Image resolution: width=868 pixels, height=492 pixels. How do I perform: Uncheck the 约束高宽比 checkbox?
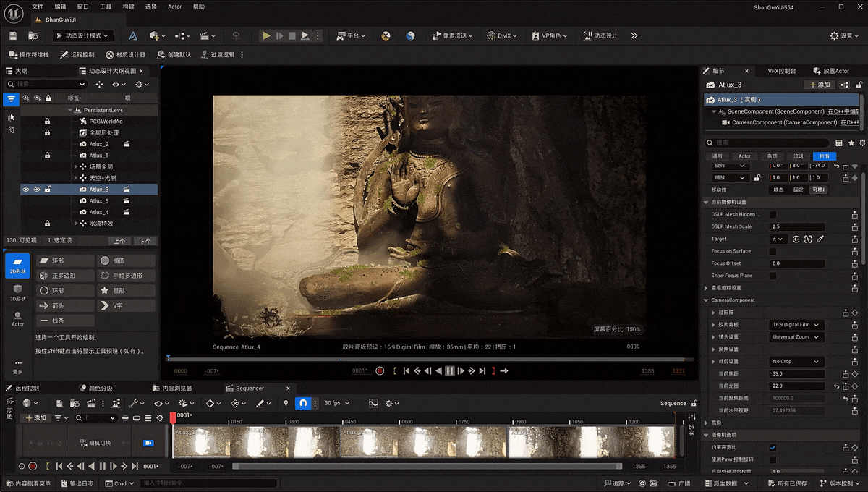pyautogui.click(x=773, y=447)
